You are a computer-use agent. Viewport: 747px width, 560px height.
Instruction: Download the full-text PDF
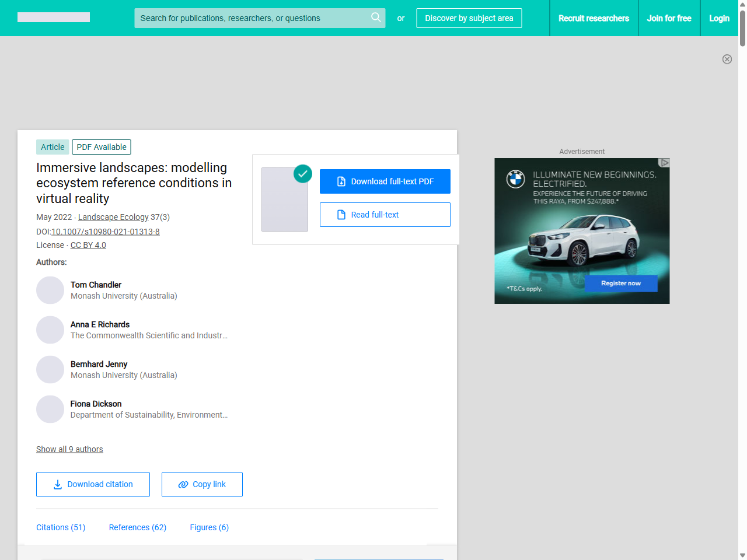385,181
